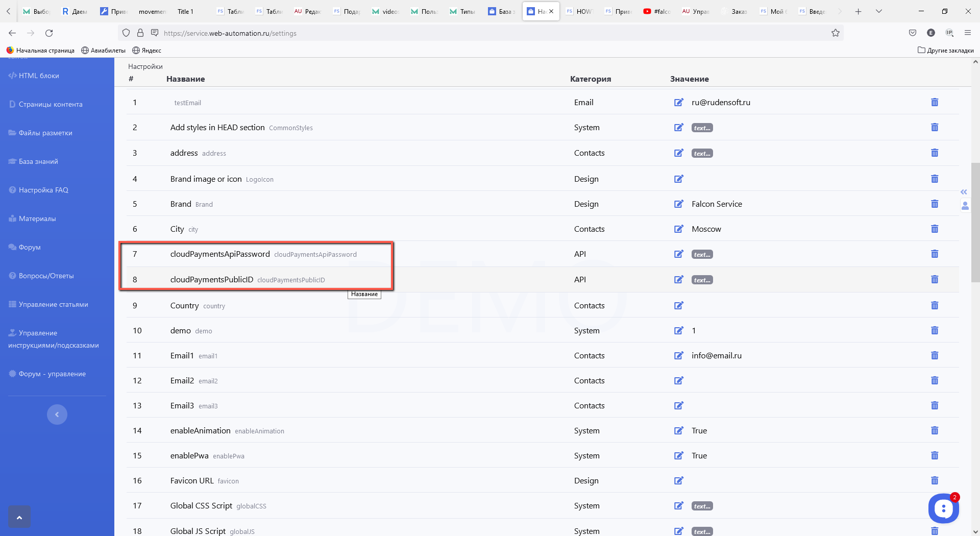Expand the right side panel chevrons
Screen dimensions: 980x536
(964, 192)
